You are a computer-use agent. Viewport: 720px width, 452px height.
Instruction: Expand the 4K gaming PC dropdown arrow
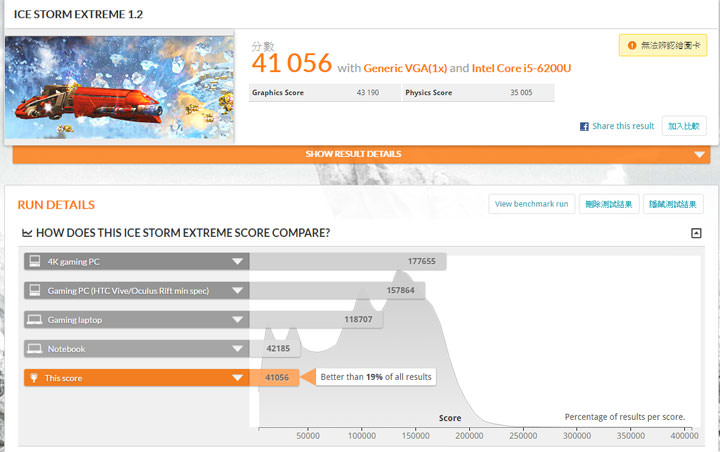coord(237,262)
